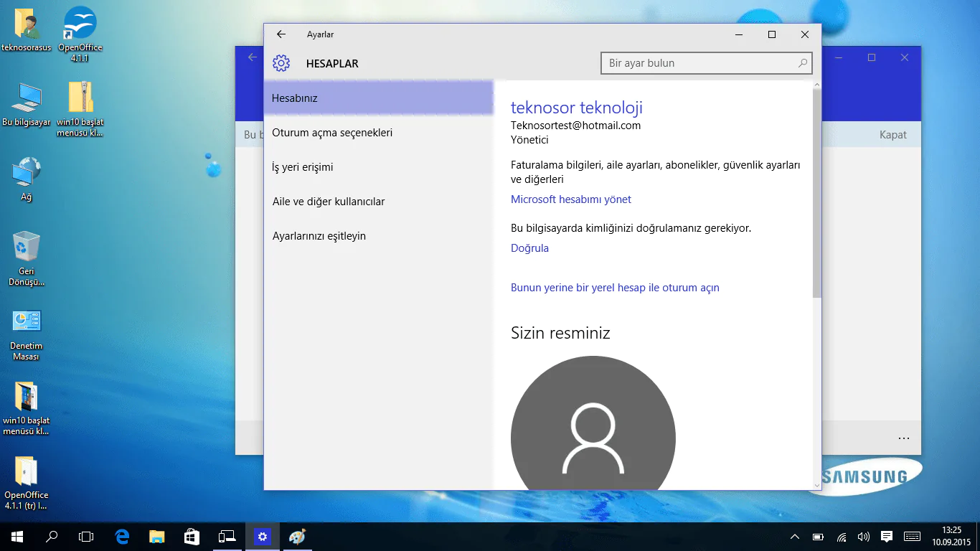
Task: Open the notification area chevron
Action: pyautogui.click(x=795, y=536)
